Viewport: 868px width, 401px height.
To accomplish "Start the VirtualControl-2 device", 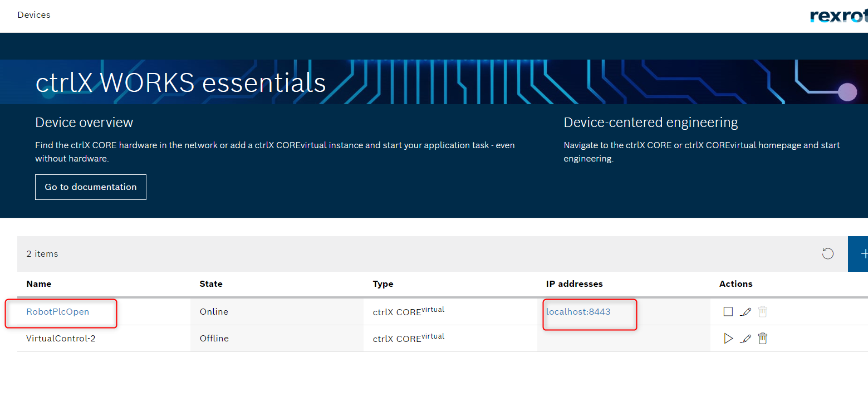I will (728, 339).
